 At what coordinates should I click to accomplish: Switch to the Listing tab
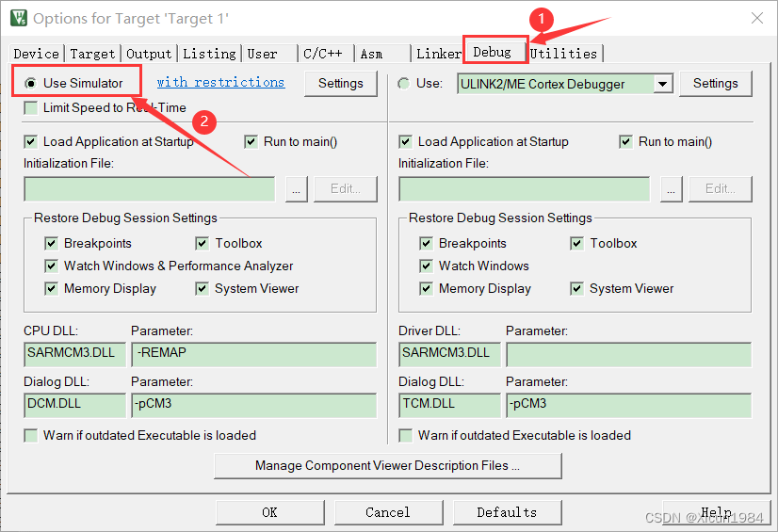[209, 54]
